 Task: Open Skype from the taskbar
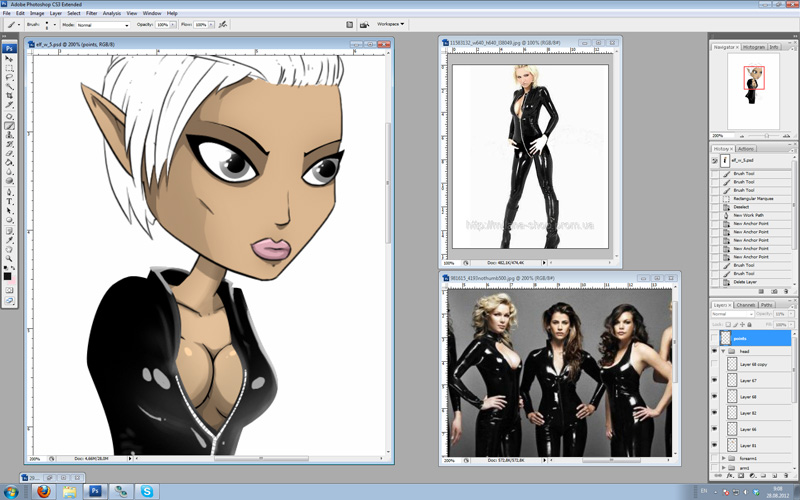coord(147,491)
